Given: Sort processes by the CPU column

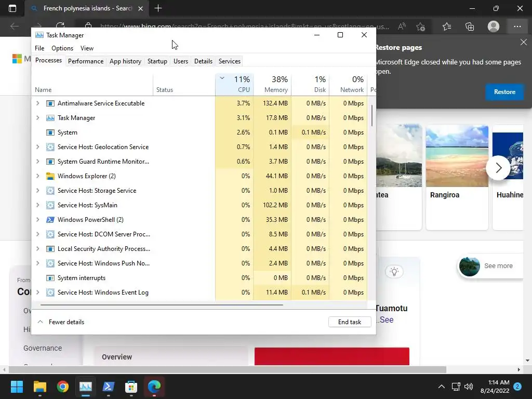Looking at the screenshot, I should coord(234,85).
